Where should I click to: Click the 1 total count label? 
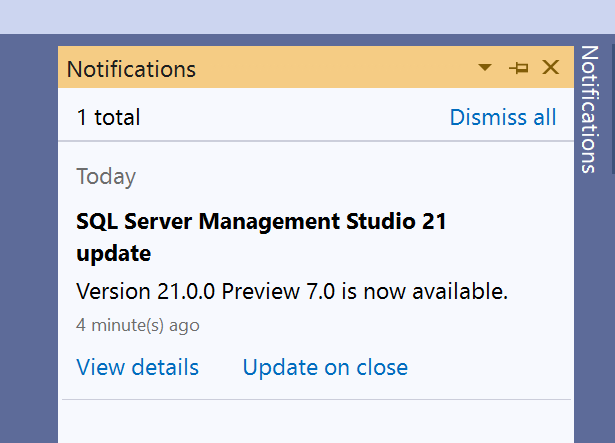coord(108,117)
